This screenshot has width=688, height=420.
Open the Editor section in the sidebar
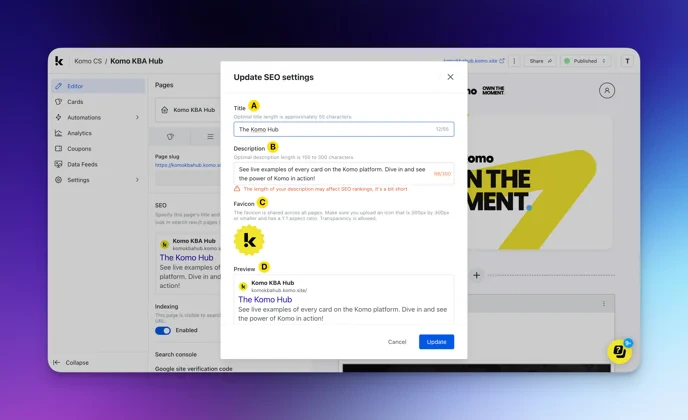tap(98, 86)
